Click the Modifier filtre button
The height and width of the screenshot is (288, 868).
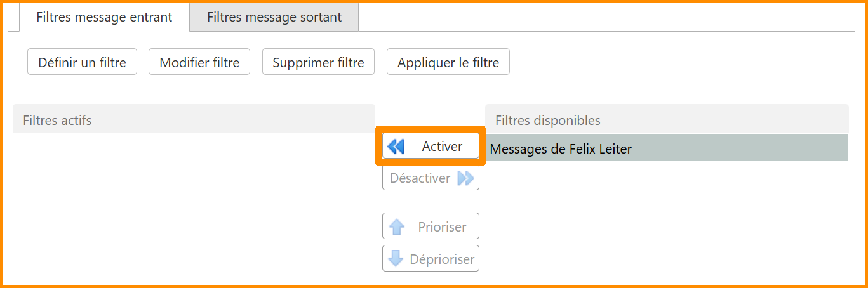pos(199,62)
